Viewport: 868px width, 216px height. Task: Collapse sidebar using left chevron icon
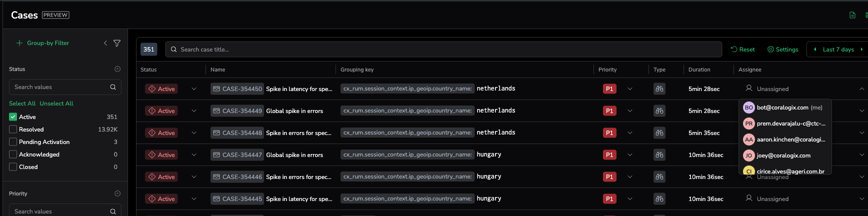click(x=105, y=43)
